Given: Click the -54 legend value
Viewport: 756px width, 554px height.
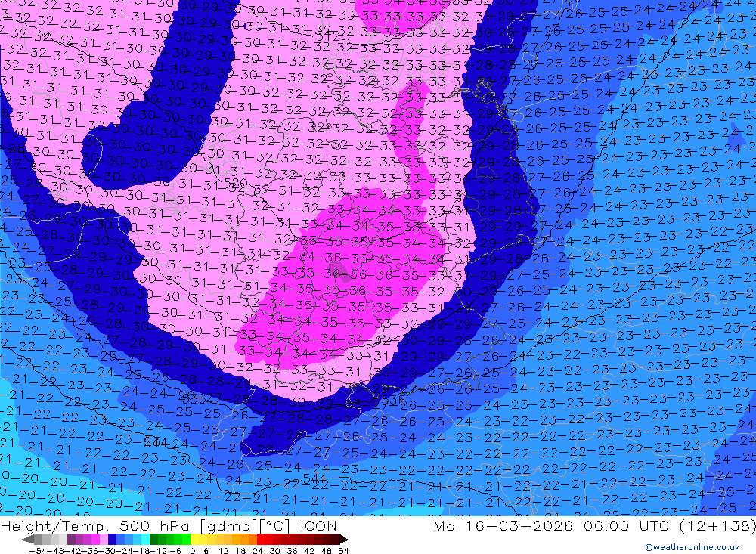Looking at the screenshot, I should pyautogui.click(x=38, y=551).
